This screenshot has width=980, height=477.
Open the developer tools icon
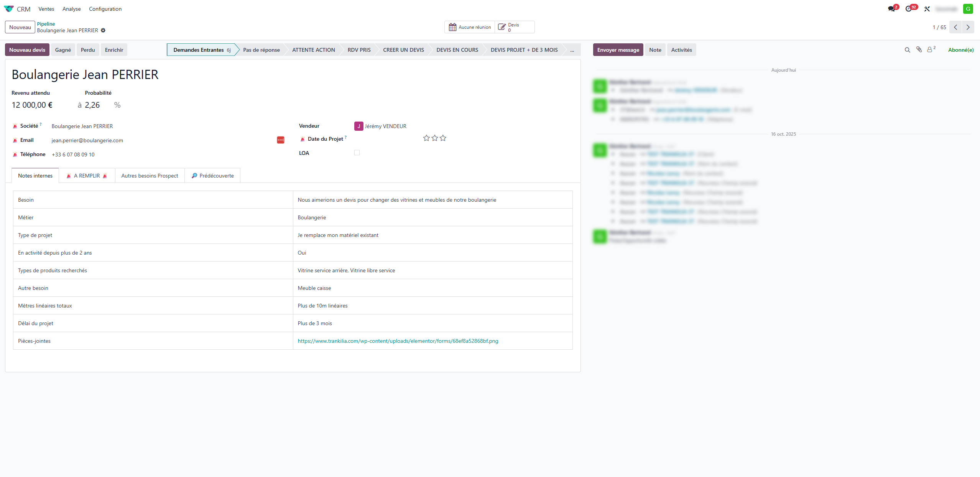pyautogui.click(x=927, y=9)
